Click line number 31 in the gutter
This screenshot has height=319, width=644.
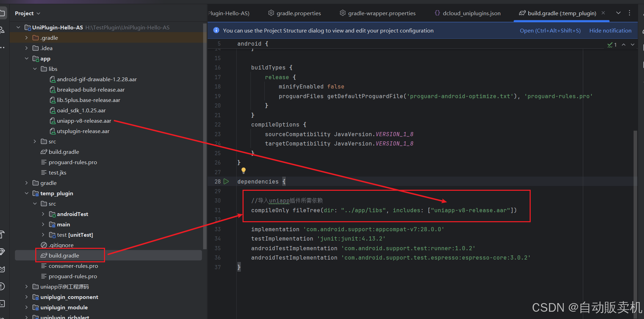coord(217,210)
